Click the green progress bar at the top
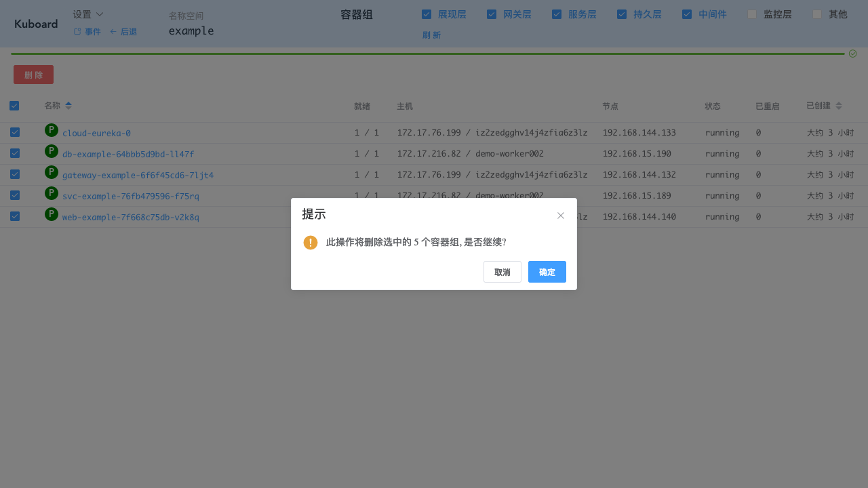Screen dimensions: 868x488 point(420,52)
